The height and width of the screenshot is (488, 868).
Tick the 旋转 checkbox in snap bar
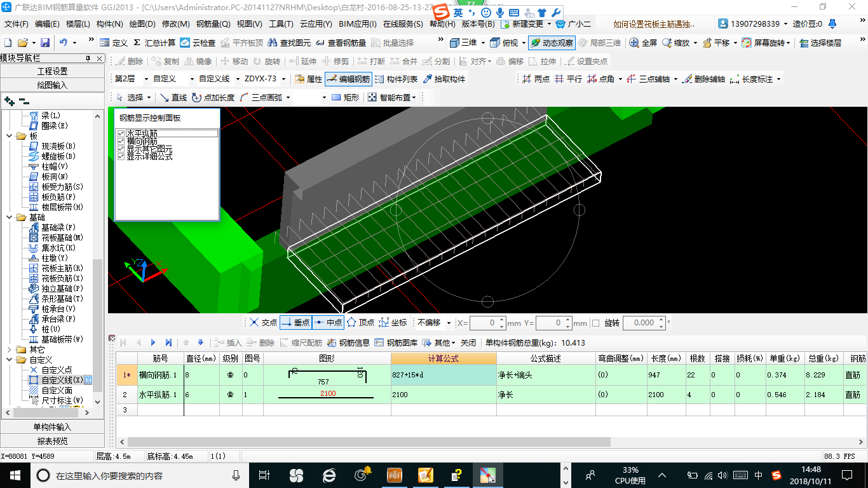click(x=595, y=323)
